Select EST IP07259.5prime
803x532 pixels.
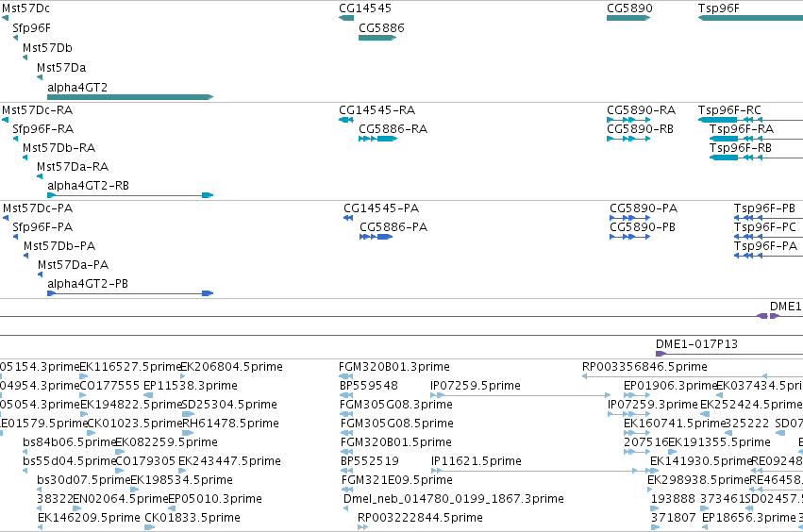click(x=476, y=386)
